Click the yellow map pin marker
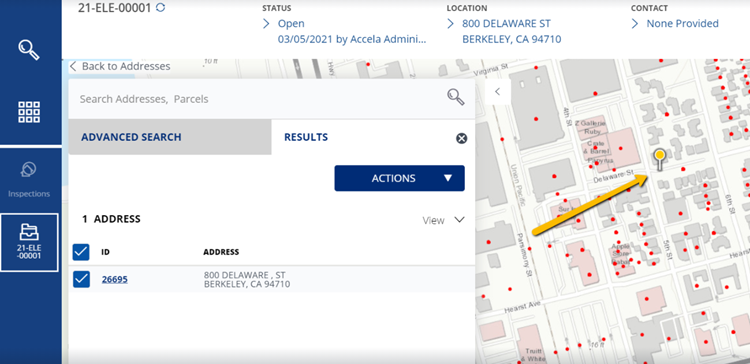This screenshot has height=364, width=750. click(660, 159)
